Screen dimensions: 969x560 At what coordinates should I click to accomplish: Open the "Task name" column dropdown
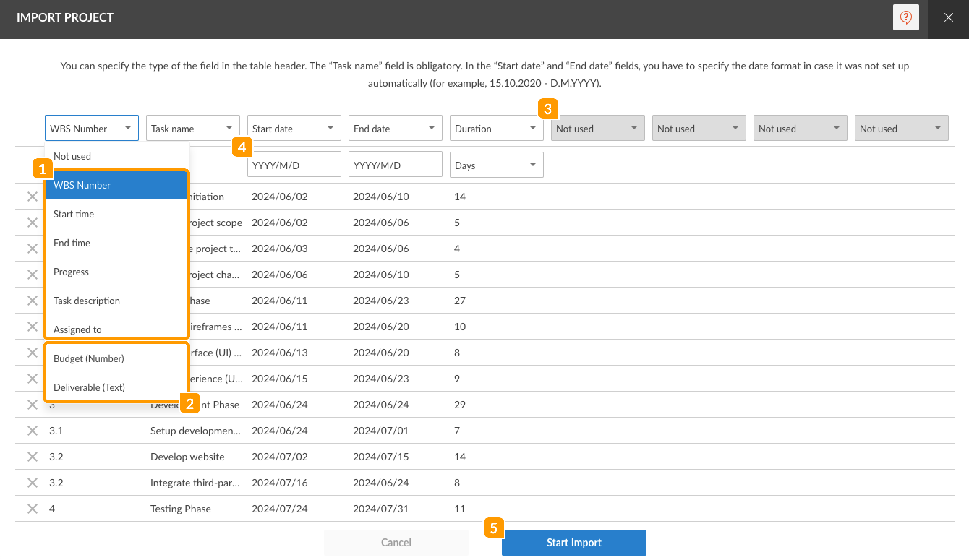tap(192, 128)
